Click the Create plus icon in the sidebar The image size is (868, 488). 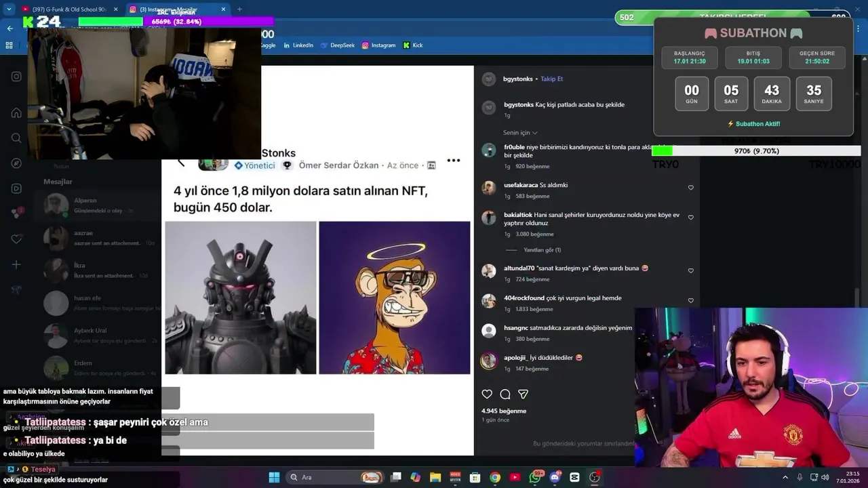pos(16,264)
